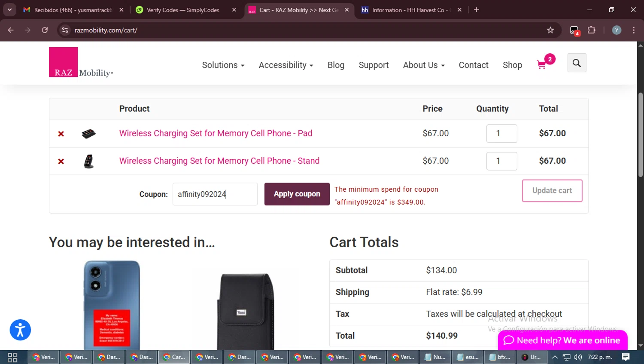Open the Wireless Charging Set Pad link
Image resolution: width=644 pixels, height=364 pixels.
click(x=216, y=133)
